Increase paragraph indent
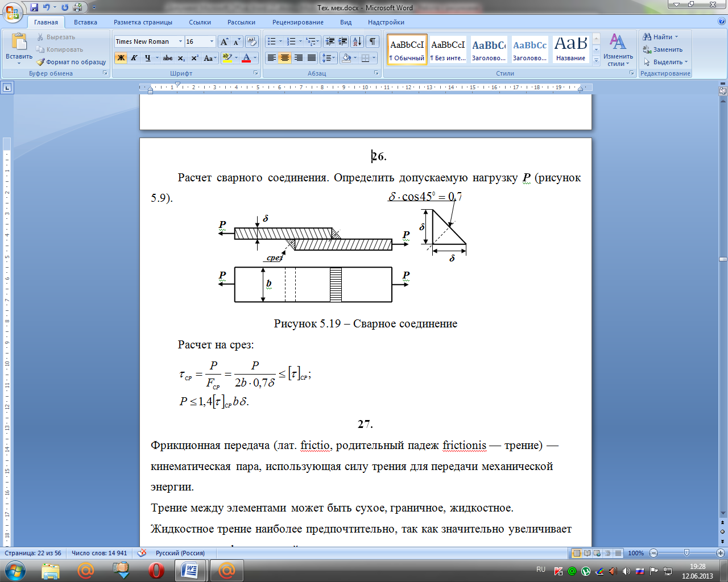Image resolution: width=728 pixels, height=582 pixels. pos(343,41)
